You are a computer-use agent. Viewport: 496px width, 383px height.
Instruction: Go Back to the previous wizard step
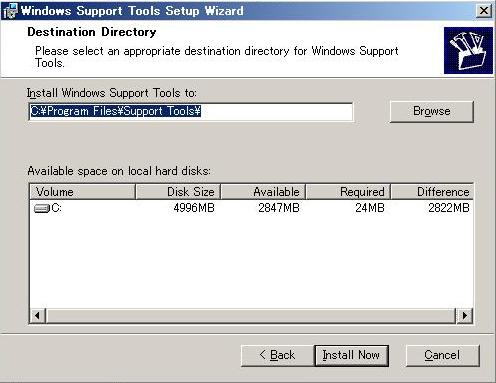277,355
